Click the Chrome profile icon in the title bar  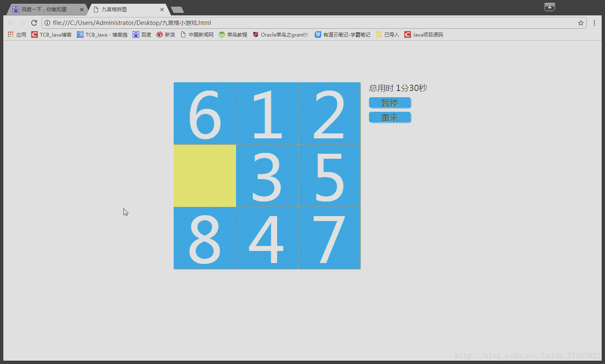pos(550,7)
